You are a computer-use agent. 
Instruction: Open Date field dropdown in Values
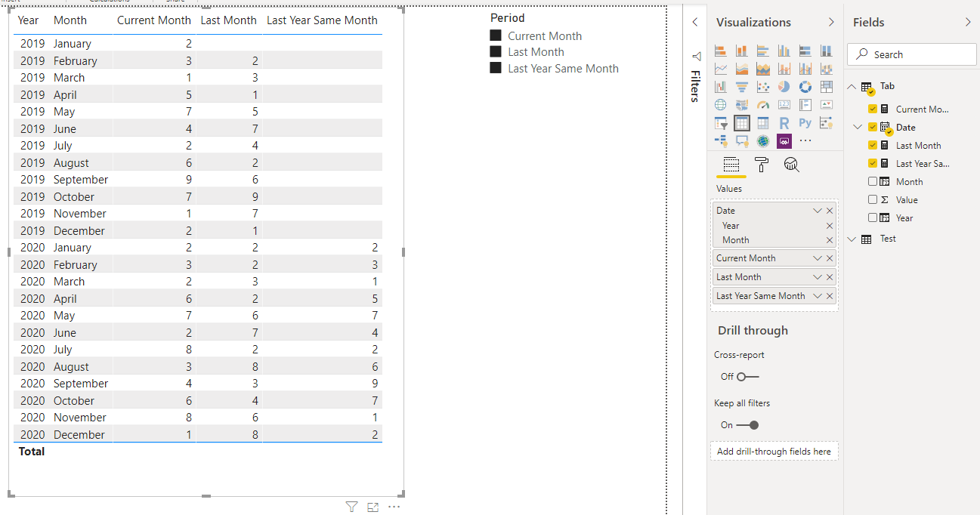(x=817, y=211)
